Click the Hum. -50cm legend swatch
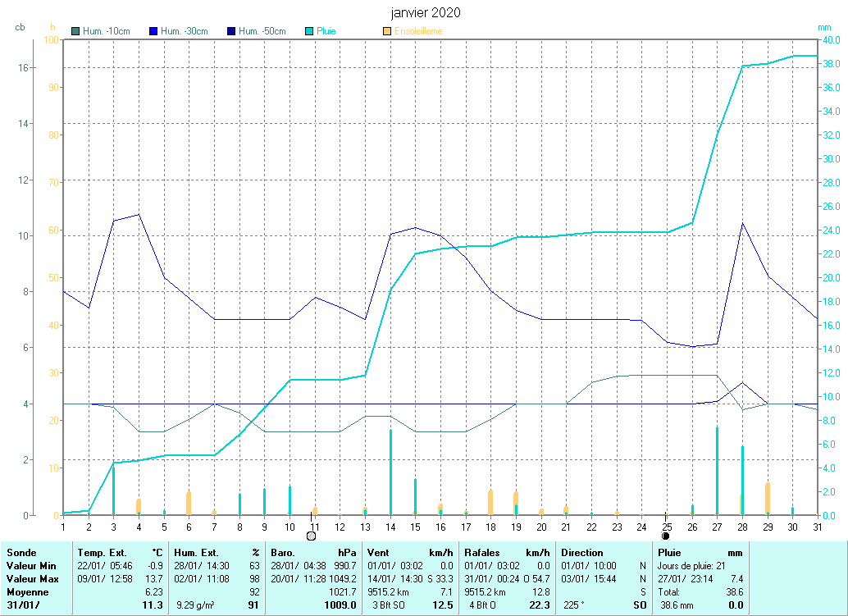Viewport: 848px width, 616px height. (x=231, y=32)
